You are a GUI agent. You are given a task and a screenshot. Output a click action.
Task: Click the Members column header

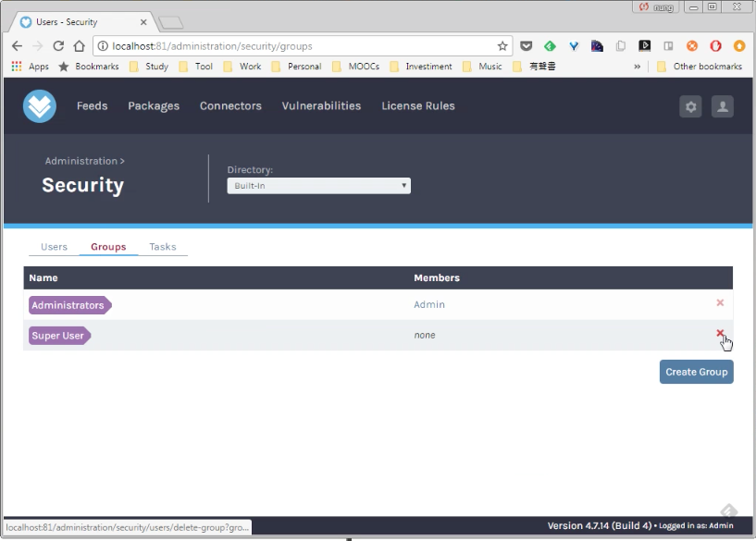pyautogui.click(x=437, y=278)
